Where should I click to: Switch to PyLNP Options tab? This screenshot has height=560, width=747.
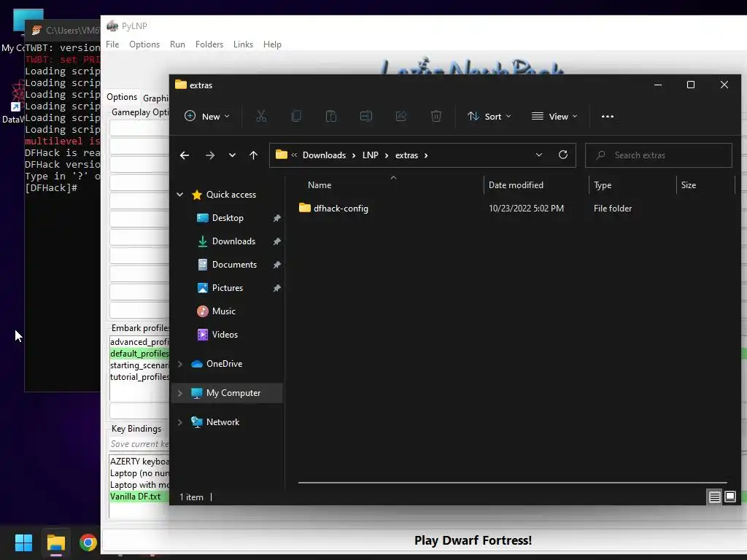[x=122, y=97]
